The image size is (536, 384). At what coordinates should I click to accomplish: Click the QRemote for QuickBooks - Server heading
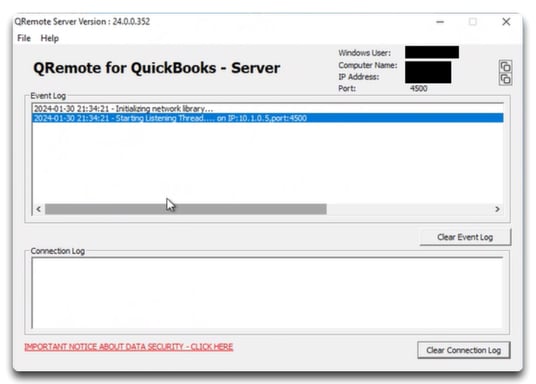(x=157, y=68)
